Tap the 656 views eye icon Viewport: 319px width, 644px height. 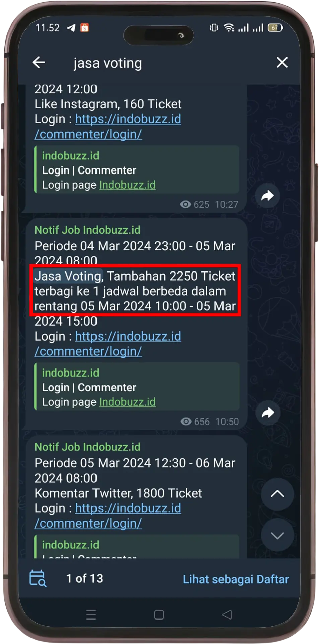coord(186,422)
